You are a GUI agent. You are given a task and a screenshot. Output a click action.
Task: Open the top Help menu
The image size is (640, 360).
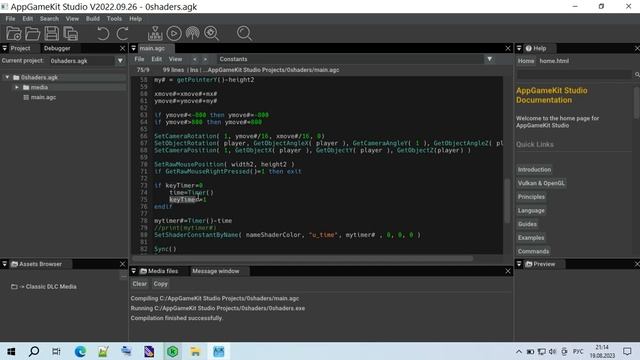point(136,19)
